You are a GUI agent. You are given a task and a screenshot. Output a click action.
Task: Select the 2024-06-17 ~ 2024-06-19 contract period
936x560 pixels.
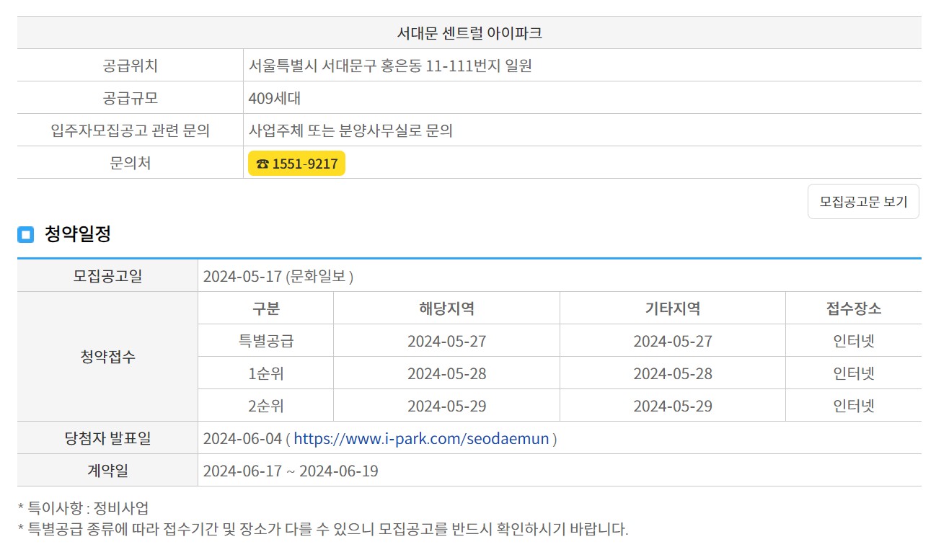[291, 471]
